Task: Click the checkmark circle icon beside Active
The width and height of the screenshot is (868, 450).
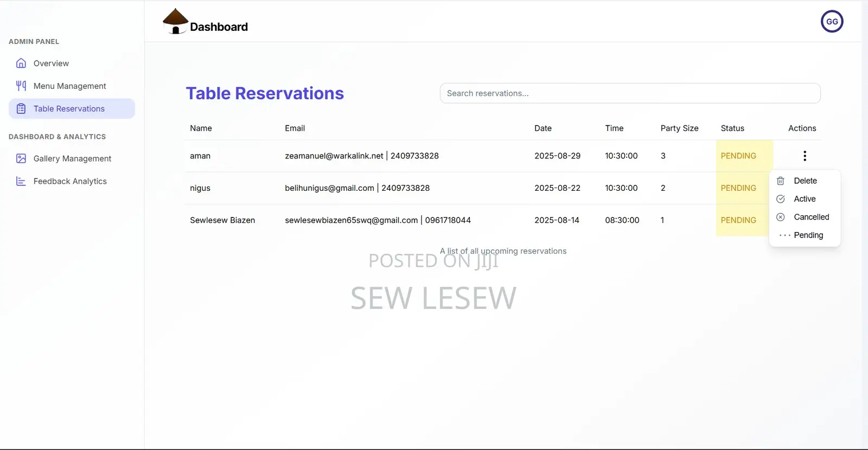Action: (x=781, y=199)
